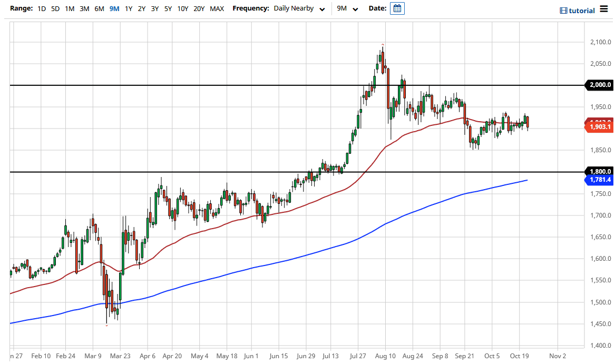Open the date picker calendar icon
This screenshot has height=364, width=615.
coord(397,8)
